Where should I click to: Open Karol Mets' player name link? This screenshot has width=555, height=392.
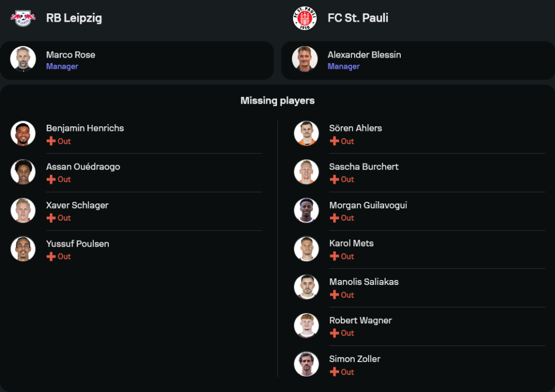click(x=351, y=243)
